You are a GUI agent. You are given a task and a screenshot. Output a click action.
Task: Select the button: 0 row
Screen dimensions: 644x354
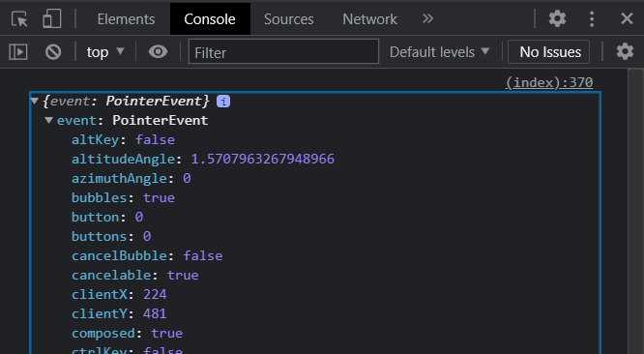(x=107, y=217)
